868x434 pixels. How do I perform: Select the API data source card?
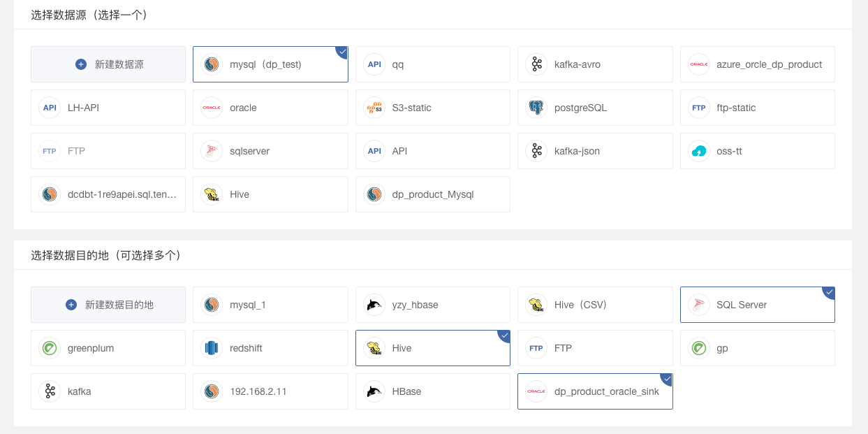(x=433, y=151)
